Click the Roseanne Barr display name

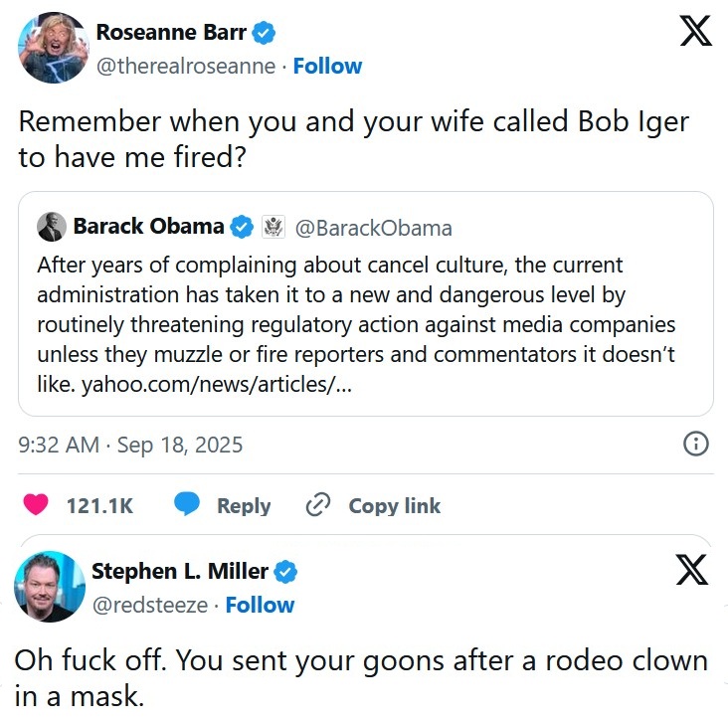170,32
